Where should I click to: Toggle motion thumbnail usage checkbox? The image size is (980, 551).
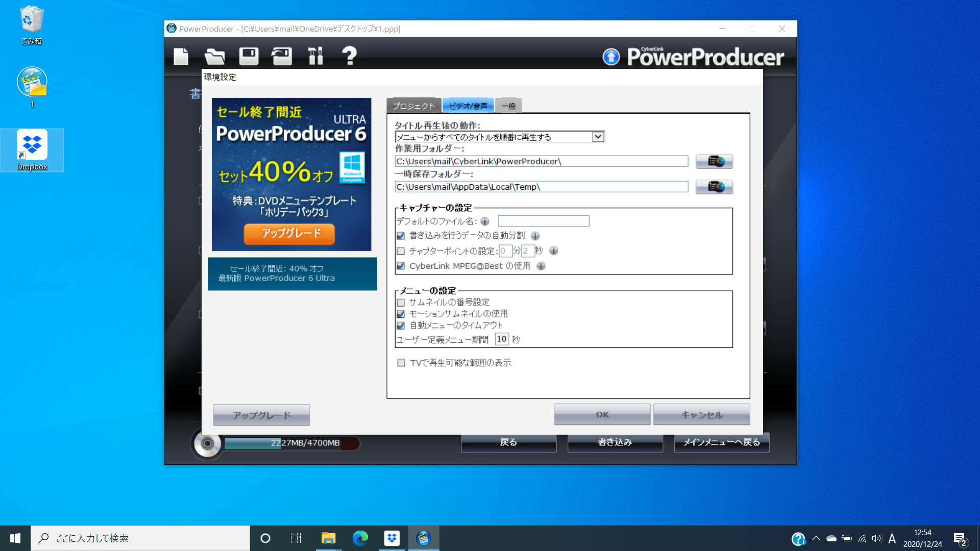[401, 314]
